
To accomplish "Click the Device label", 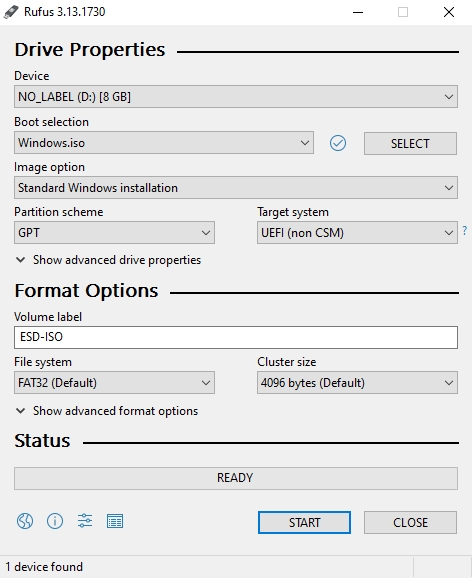I will coord(32,76).
